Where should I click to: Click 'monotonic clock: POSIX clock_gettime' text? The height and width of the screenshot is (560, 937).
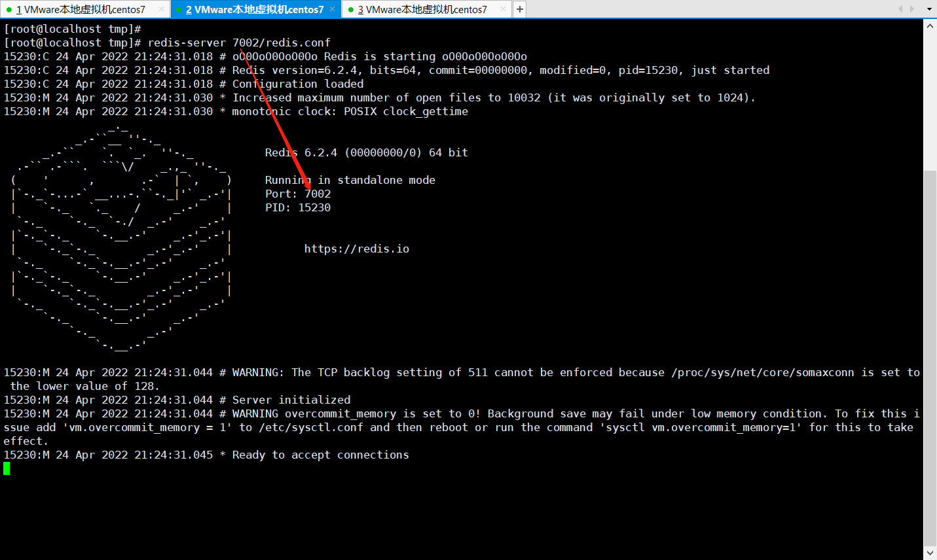pos(350,111)
